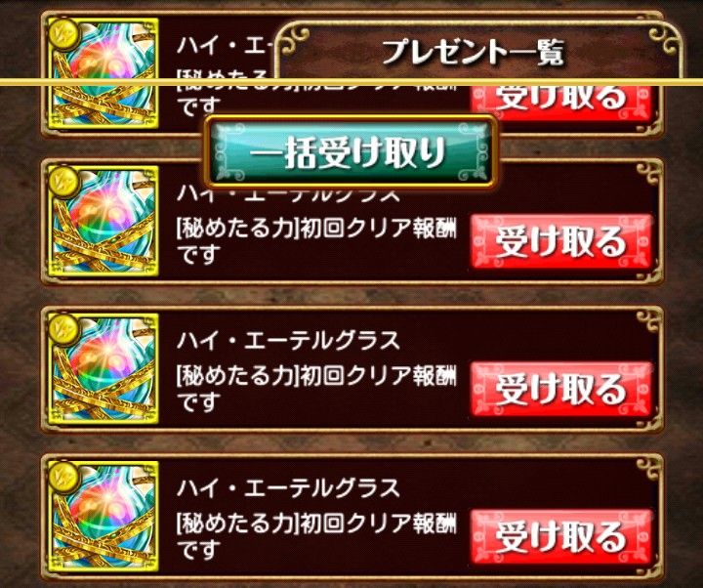Tap the topmost ハイ・エーテルグラス item icon
The width and height of the screenshot is (703, 588).
pyautogui.click(x=103, y=74)
